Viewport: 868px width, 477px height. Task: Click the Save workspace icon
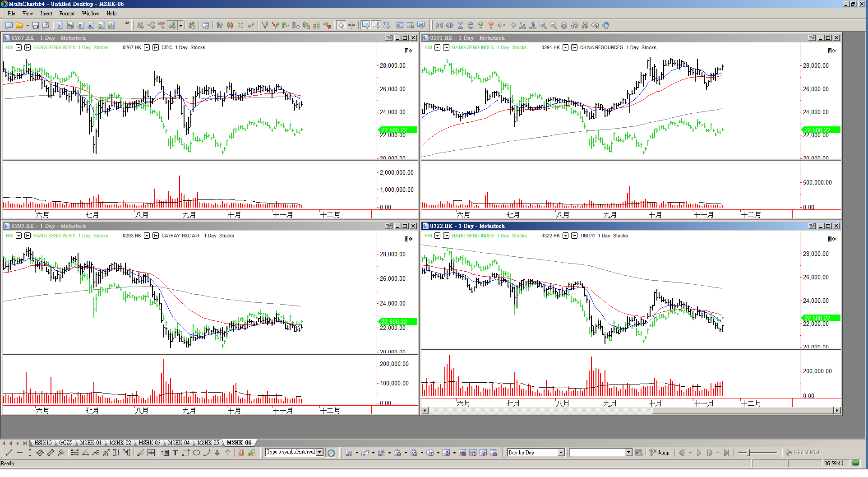(36, 25)
